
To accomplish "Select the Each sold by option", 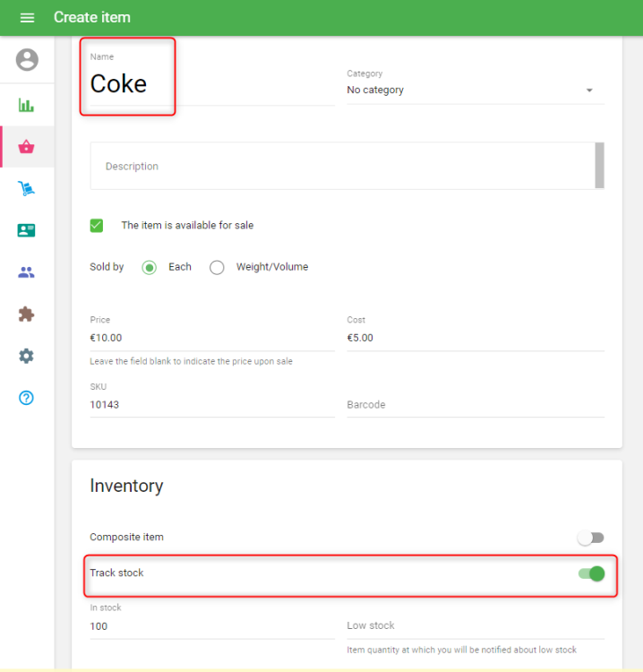I will (150, 267).
